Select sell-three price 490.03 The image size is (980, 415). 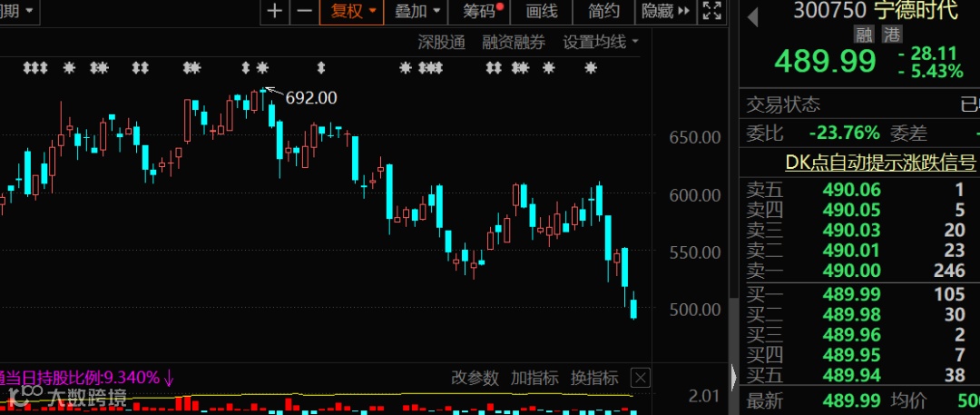tap(852, 231)
